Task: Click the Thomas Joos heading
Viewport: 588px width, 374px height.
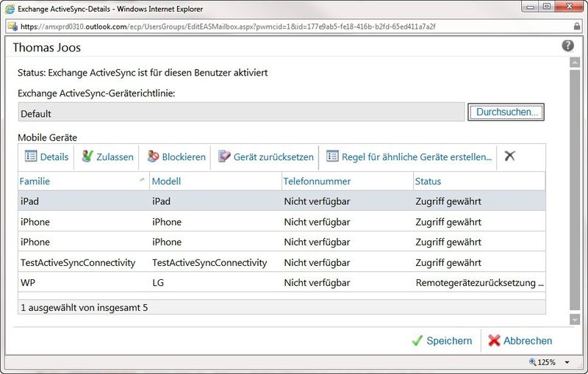Action: point(46,48)
